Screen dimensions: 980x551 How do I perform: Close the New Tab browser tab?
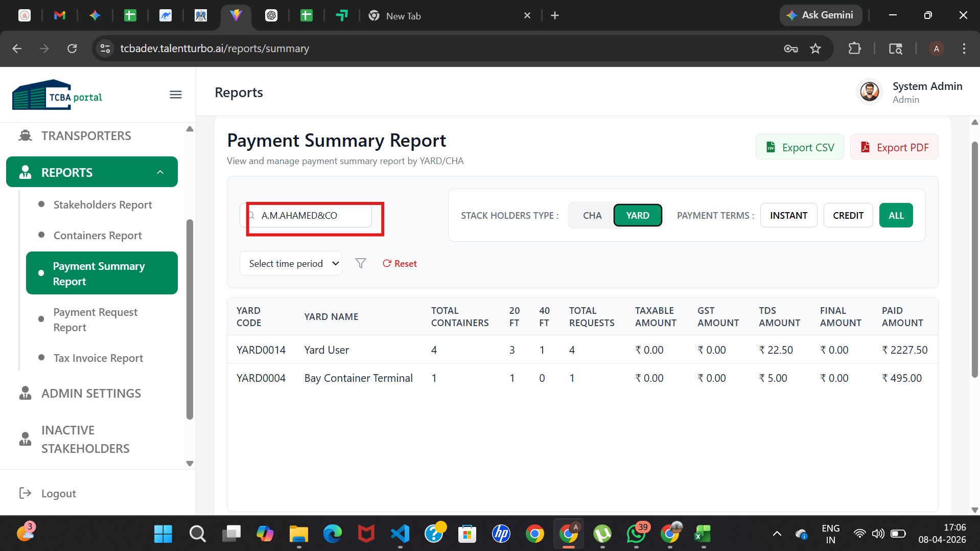[x=527, y=16]
